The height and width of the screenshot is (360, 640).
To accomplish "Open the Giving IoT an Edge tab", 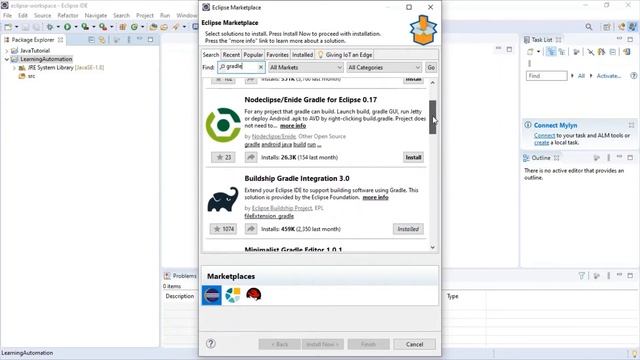I will (344, 55).
